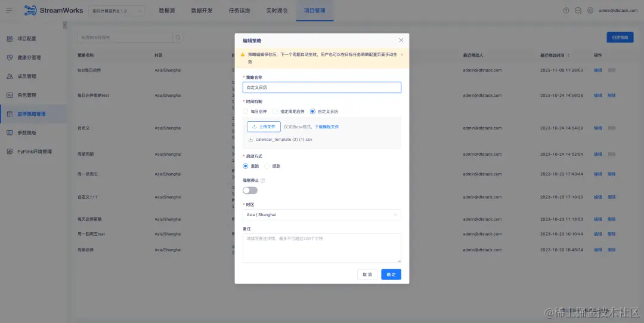Click 删除 for the 每天启停策略 row
Viewport: 644px width, 323px height.
tap(612, 219)
